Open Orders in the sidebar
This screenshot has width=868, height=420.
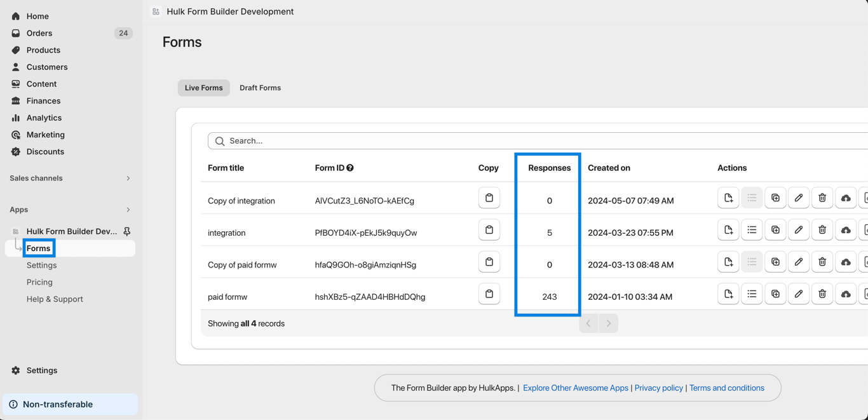(x=39, y=33)
